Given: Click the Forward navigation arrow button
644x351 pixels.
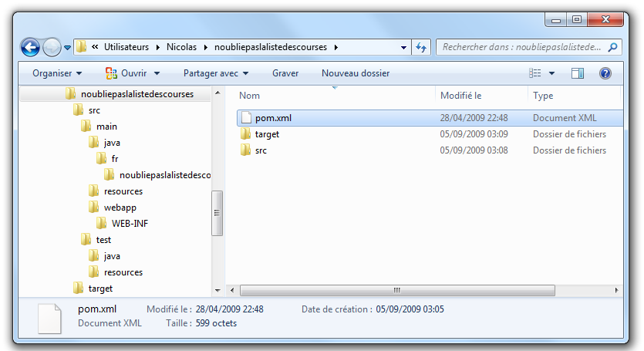Looking at the screenshot, I should tap(52, 48).
